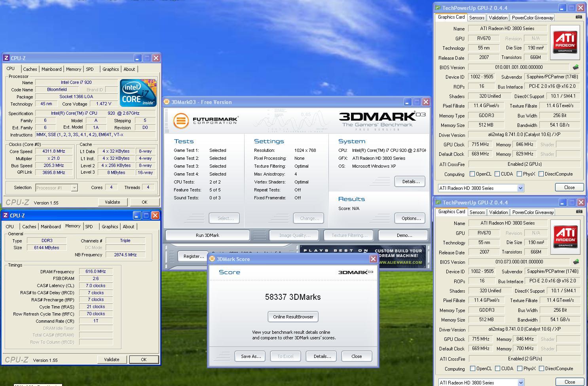Image resolution: width=588 pixels, height=386 pixels.
Task: Open About tab in top CPU-Z
Action: tap(129, 69)
